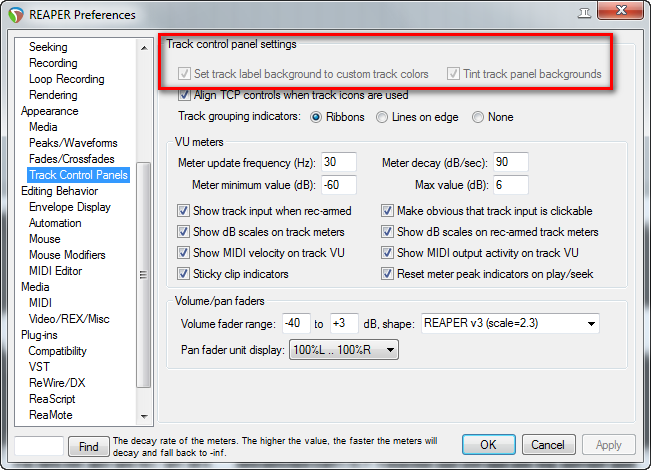Click the Cancel button
The image size is (651, 470).
pyautogui.click(x=548, y=445)
